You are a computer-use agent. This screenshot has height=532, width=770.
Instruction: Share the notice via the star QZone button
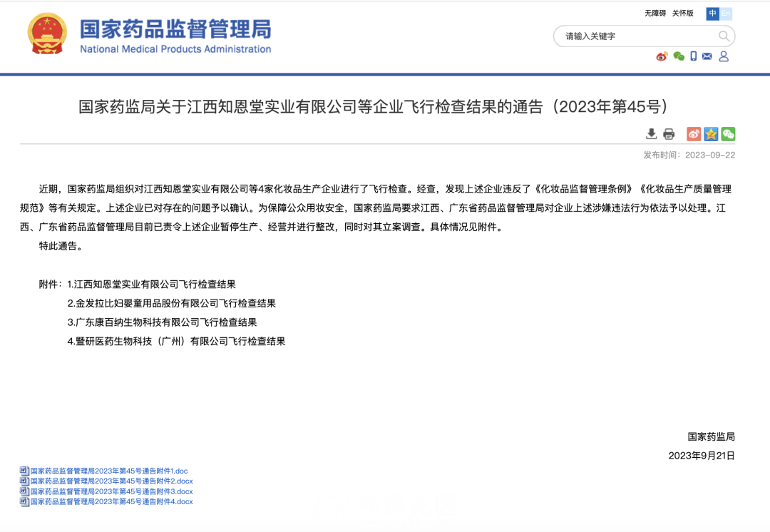pos(711,133)
